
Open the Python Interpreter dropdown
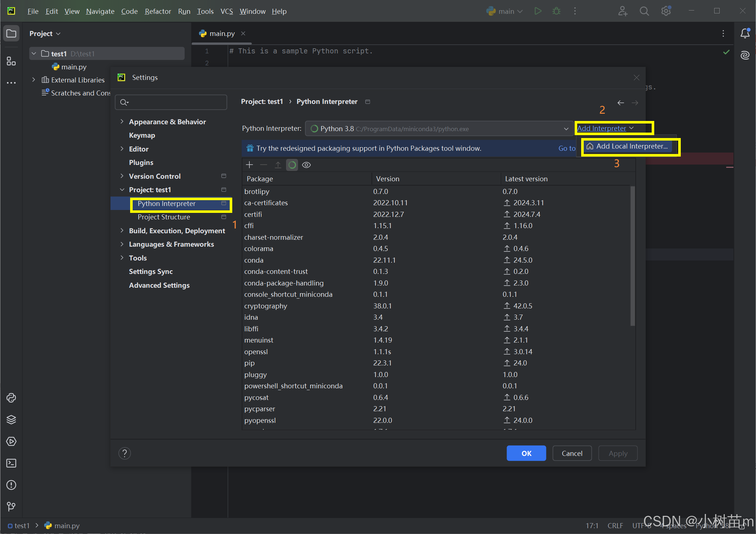point(439,129)
